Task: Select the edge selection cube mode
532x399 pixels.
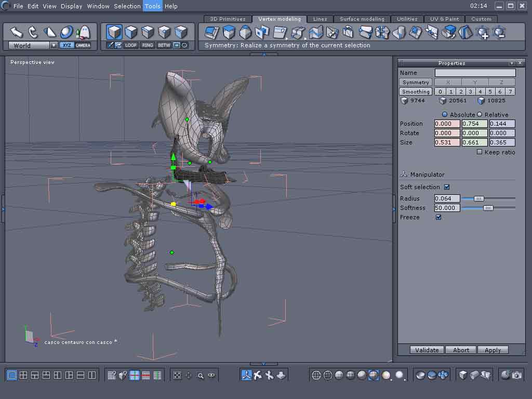Action: [148, 32]
